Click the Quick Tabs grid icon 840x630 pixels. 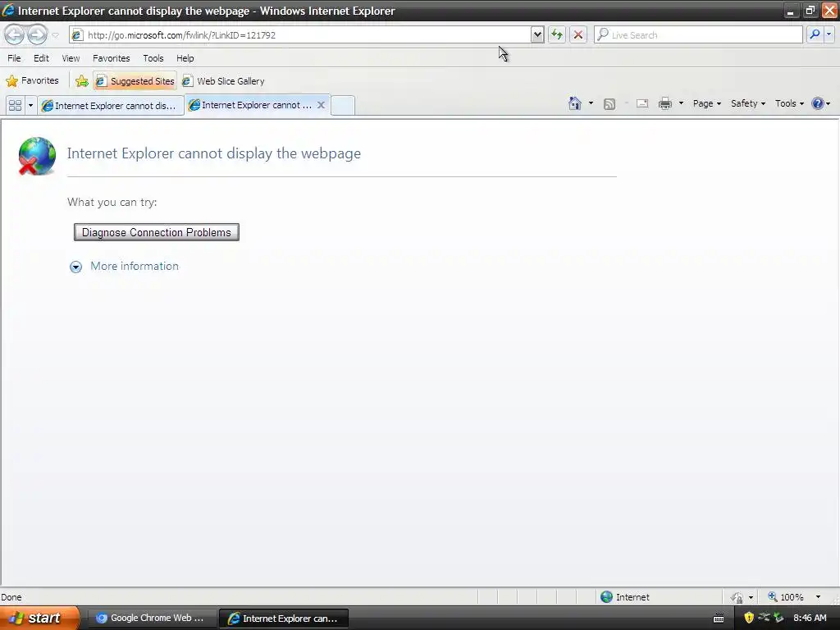coord(15,105)
